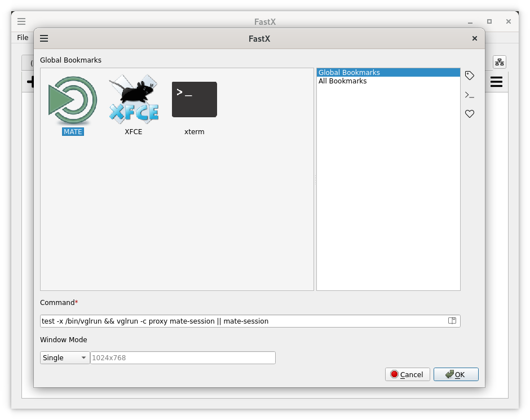Screen dimensions: 530x420
Task: Click the tag icon beside the bookmark list
Action: point(470,76)
